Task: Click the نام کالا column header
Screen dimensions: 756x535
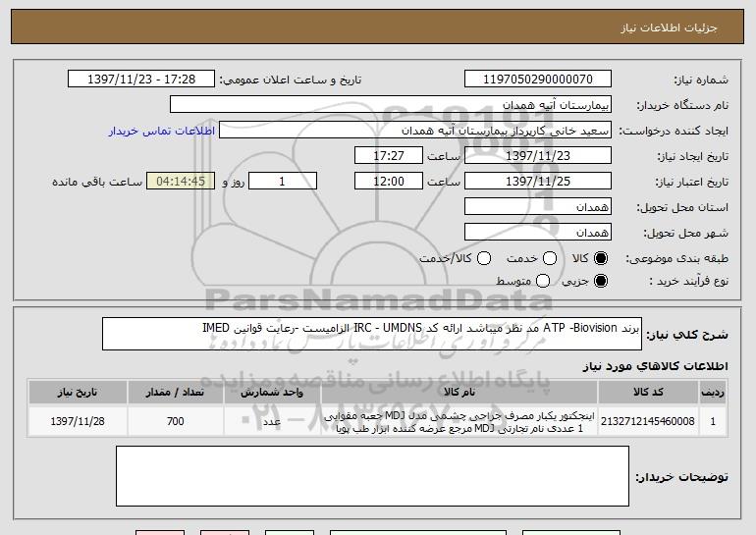Action: [x=459, y=393]
